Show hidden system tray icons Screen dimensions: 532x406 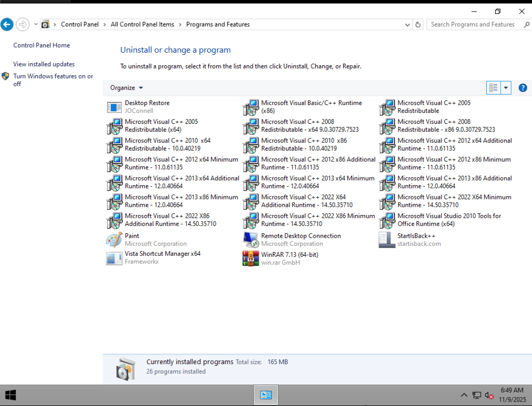464,395
